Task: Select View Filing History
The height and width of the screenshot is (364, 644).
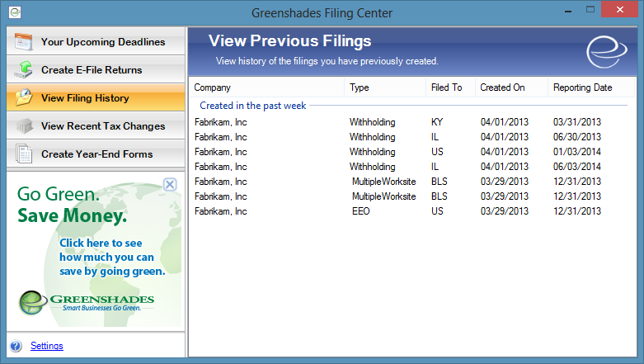Action: pos(96,98)
